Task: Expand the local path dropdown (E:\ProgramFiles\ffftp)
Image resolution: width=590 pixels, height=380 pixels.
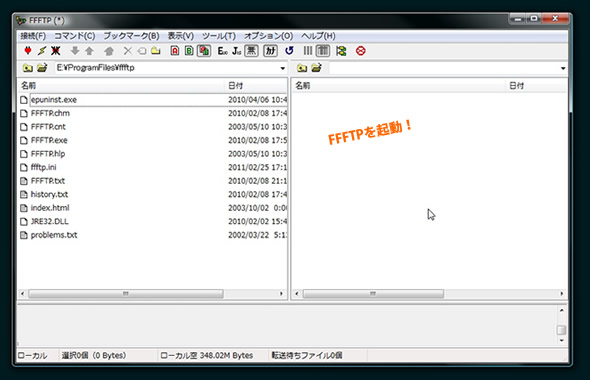Action: 282,68
